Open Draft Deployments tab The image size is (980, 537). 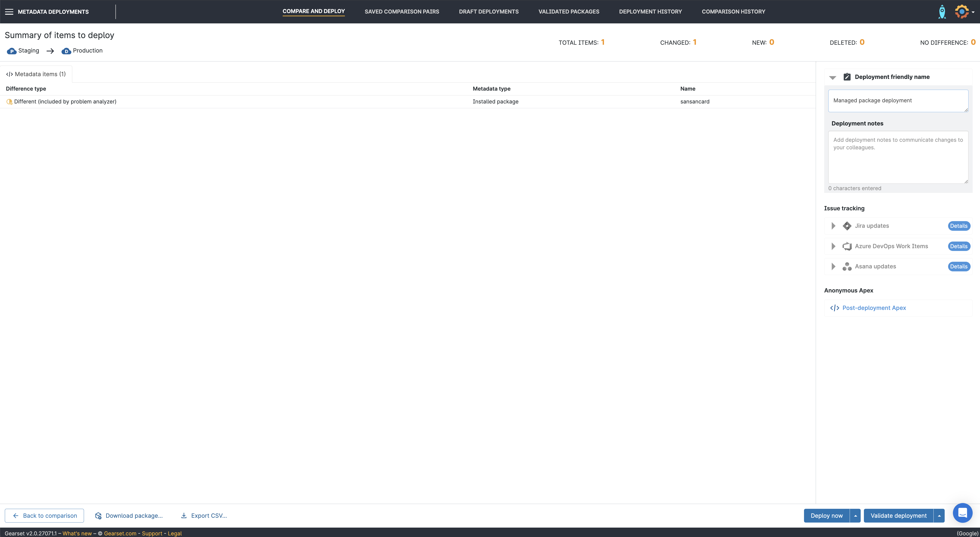(x=489, y=12)
